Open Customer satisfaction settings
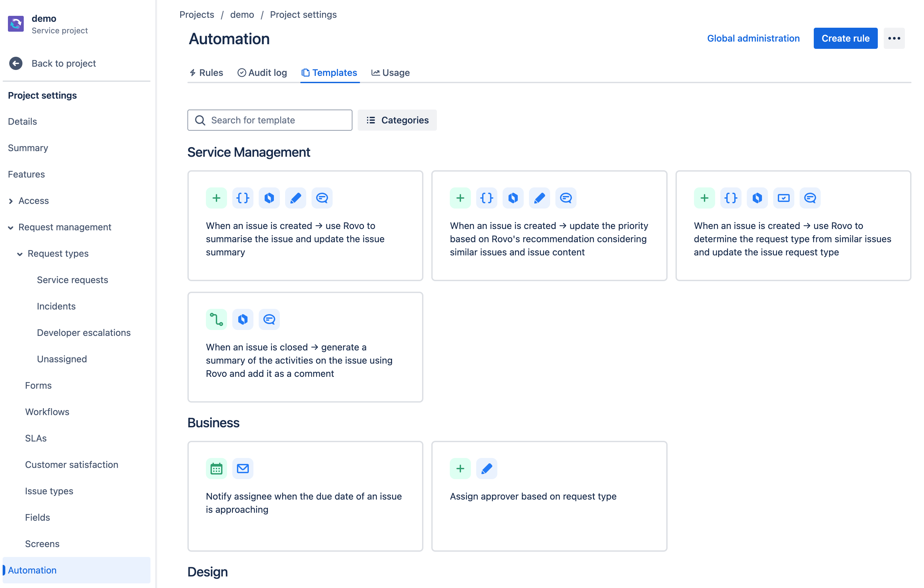 [71, 465]
